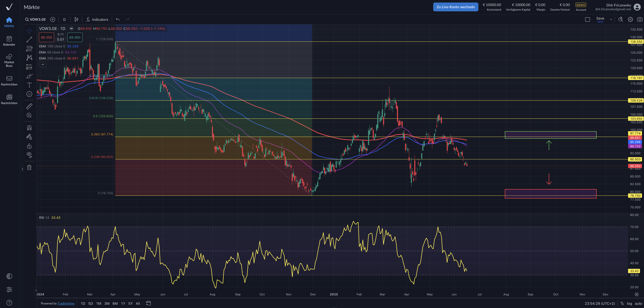The image size is (644, 308).
Task: Click the candlestick chart style icon
Action: 76,19
